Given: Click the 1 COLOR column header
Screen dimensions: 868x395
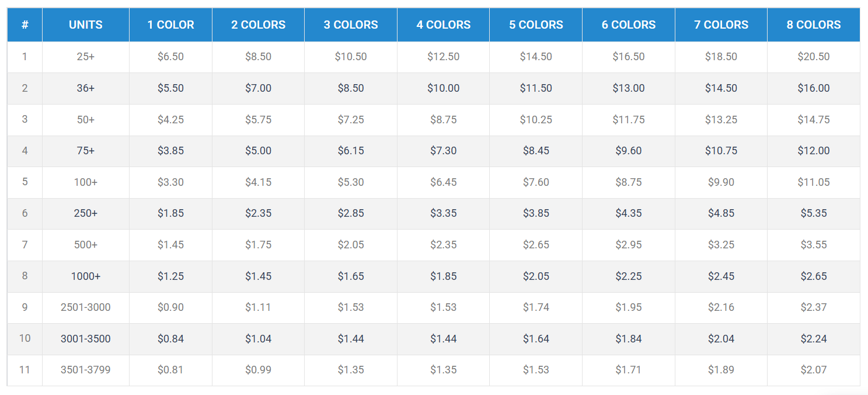Looking at the screenshot, I should [170, 25].
